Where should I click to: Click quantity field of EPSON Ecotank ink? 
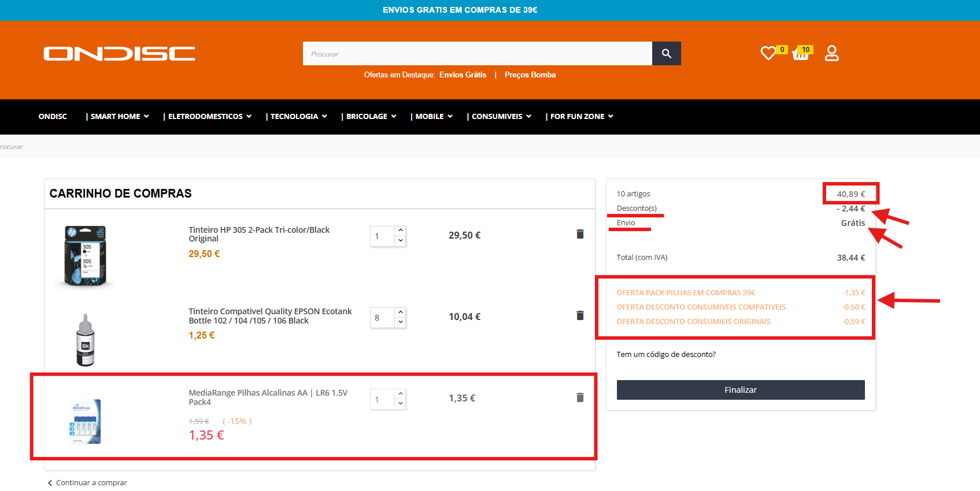[383, 318]
